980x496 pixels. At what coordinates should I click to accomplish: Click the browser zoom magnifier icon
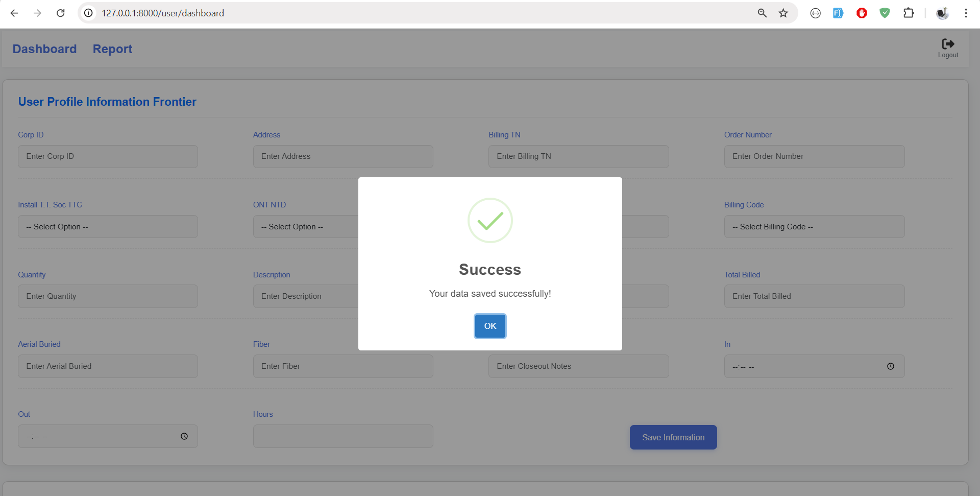click(x=762, y=13)
